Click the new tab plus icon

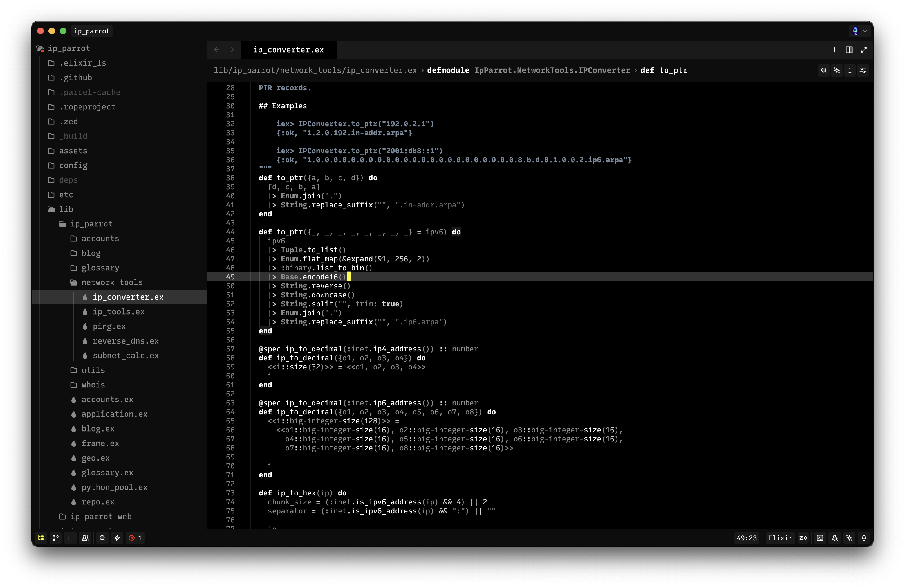tap(835, 50)
